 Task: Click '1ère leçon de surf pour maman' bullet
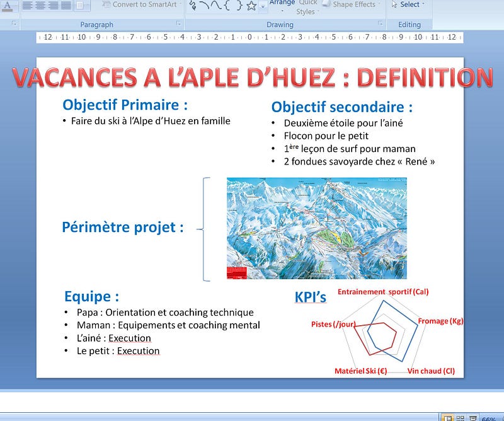click(350, 149)
